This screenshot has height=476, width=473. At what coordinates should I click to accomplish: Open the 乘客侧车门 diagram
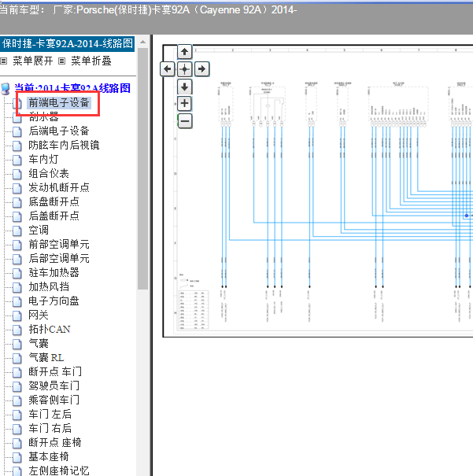pos(54,400)
